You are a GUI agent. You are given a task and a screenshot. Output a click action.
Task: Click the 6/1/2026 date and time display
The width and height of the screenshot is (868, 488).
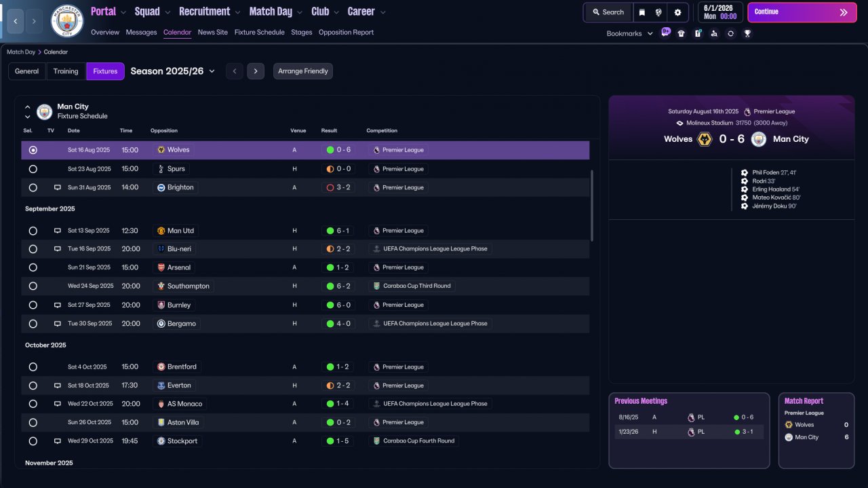[x=720, y=12]
